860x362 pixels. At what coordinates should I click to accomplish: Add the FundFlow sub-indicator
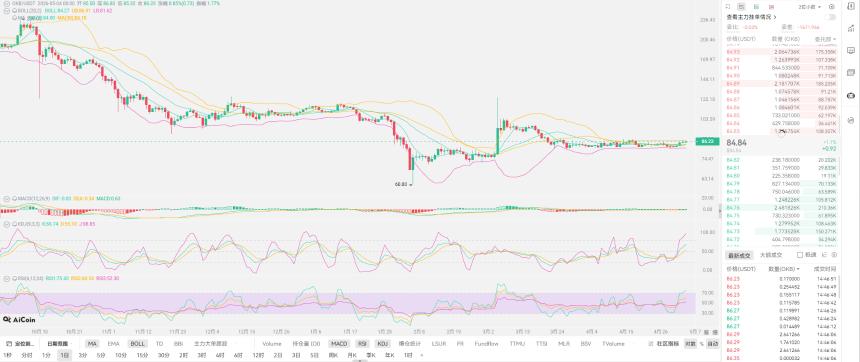[486, 344]
